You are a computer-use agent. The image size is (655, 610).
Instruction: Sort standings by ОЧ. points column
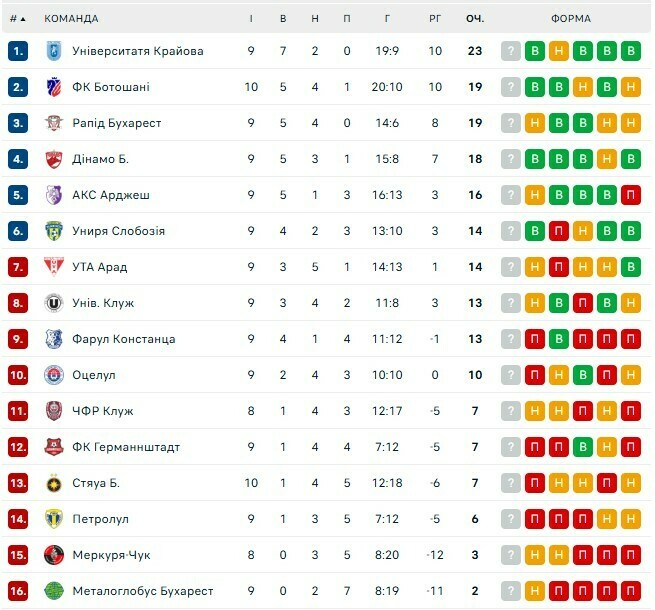pyautogui.click(x=474, y=18)
